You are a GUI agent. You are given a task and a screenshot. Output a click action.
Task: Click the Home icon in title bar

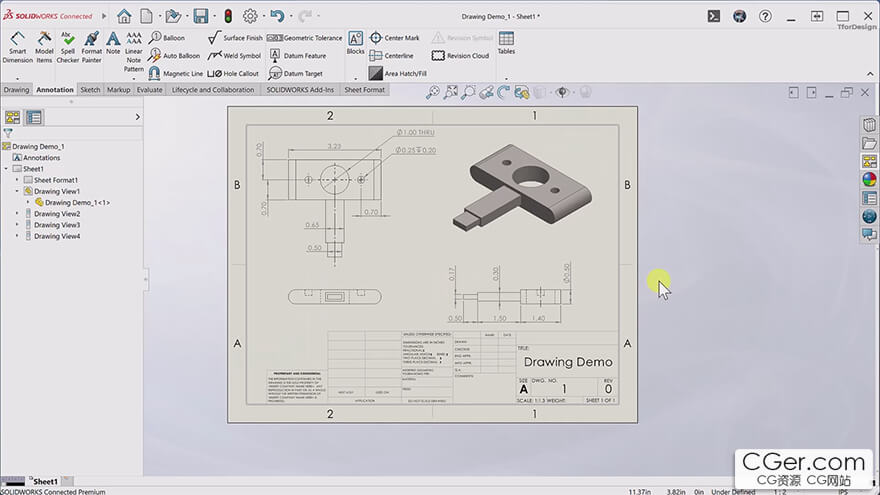tap(124, 16)
